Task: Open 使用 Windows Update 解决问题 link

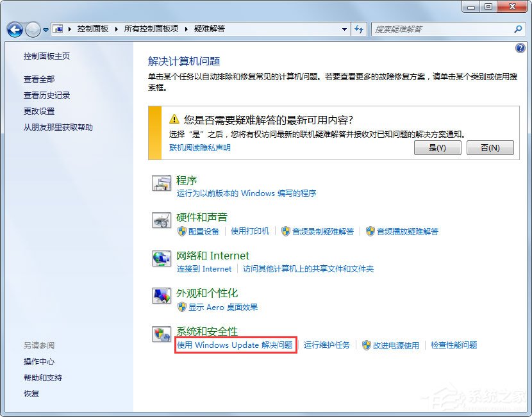Action: [x=235, y=345]
